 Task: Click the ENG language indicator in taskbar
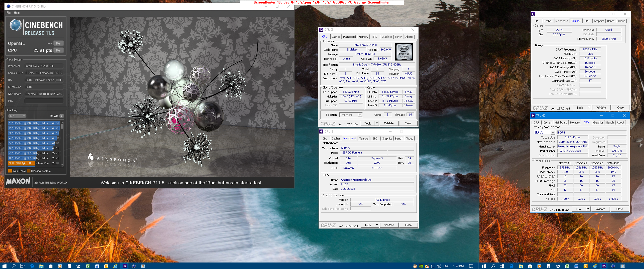click(446, 266)
